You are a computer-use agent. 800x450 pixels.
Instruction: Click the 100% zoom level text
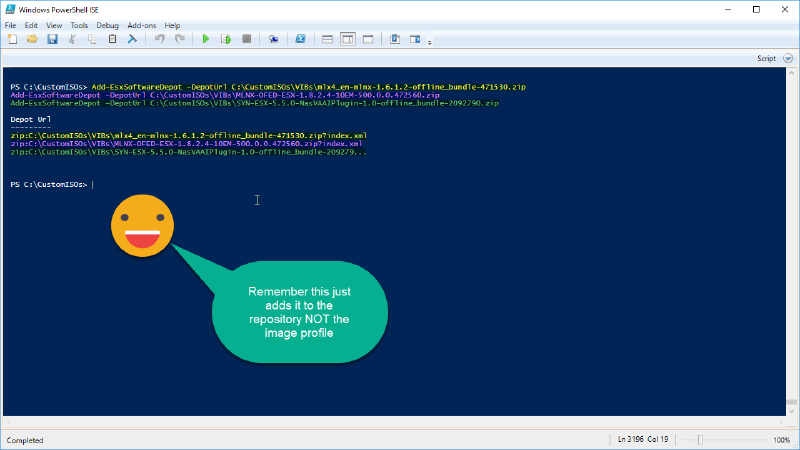coord(782,440)
